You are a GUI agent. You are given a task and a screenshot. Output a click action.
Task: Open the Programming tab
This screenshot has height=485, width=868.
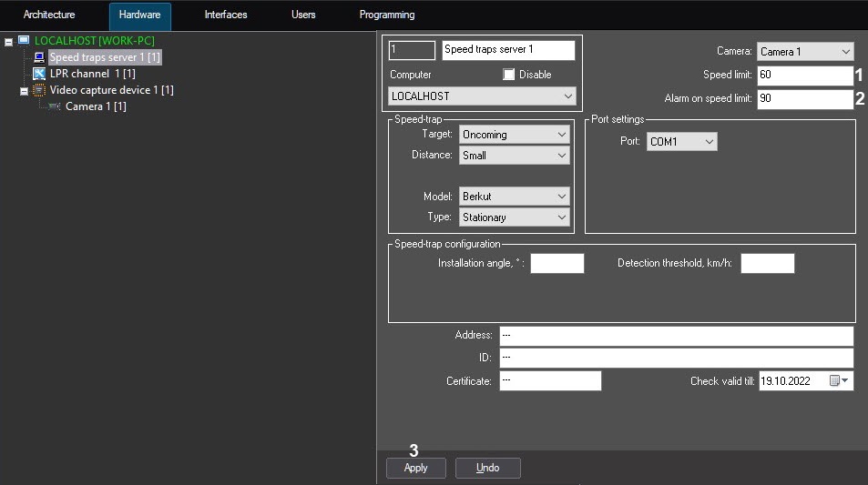tap(386, 15)
